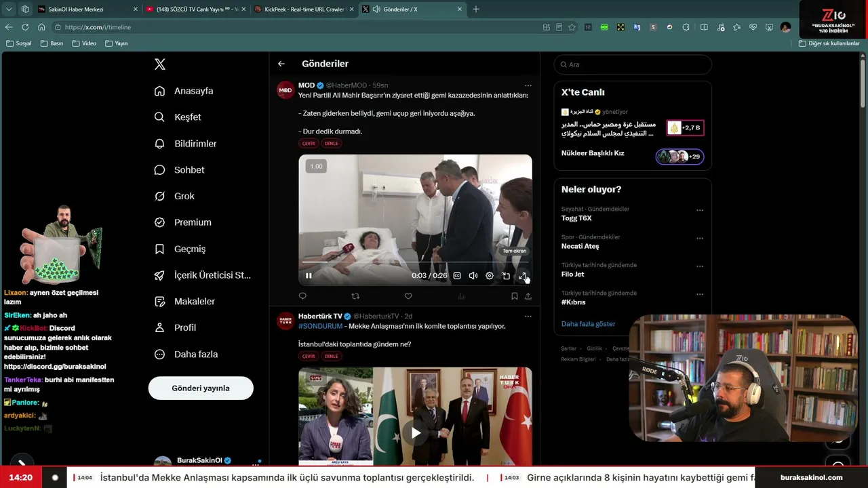Switch to SÖZCÜ TV Canlı Yayını tab
The height and width of the screenshot is (488, 868).
click(195, 9)
